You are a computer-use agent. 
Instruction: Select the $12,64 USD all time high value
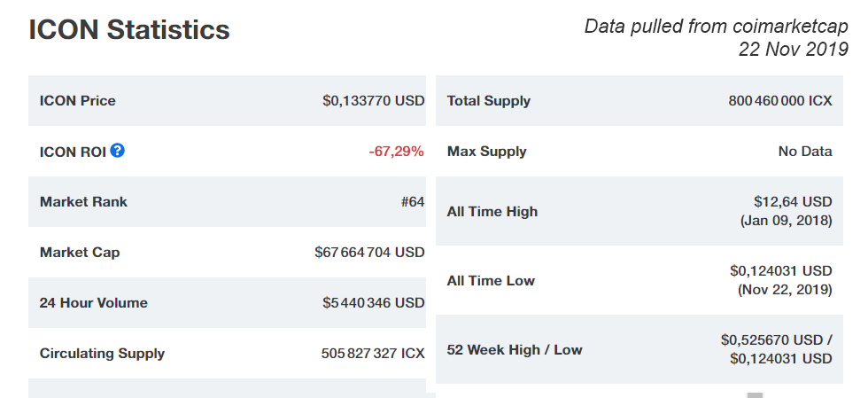[x=793, y=201]
